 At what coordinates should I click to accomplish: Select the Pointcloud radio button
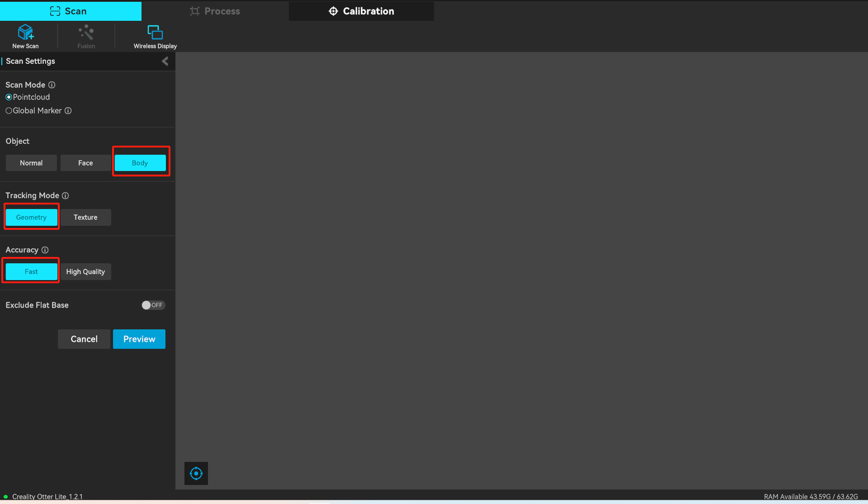[x=9, y=97]
